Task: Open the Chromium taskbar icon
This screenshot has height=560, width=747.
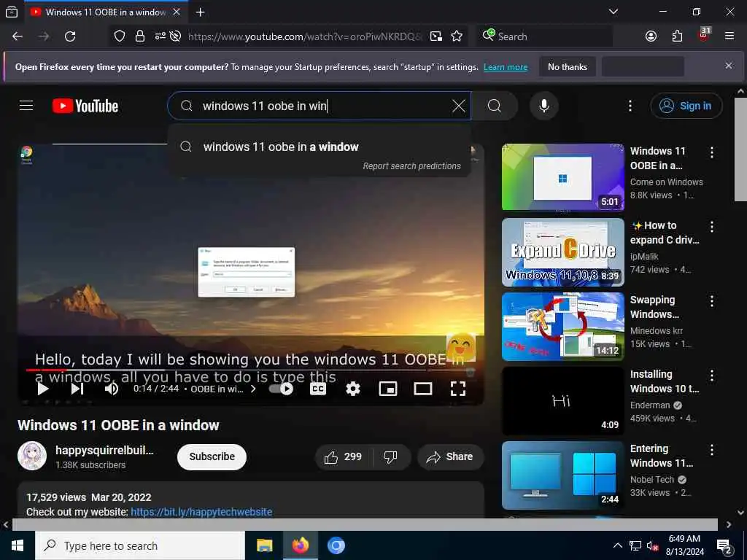Action: pyautogui.click(x=336, y=545)
